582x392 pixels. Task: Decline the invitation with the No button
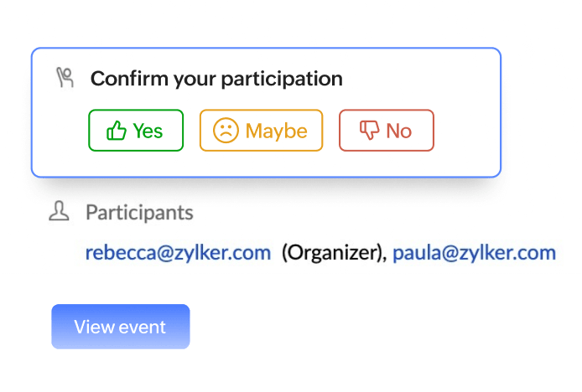[387, 131]
